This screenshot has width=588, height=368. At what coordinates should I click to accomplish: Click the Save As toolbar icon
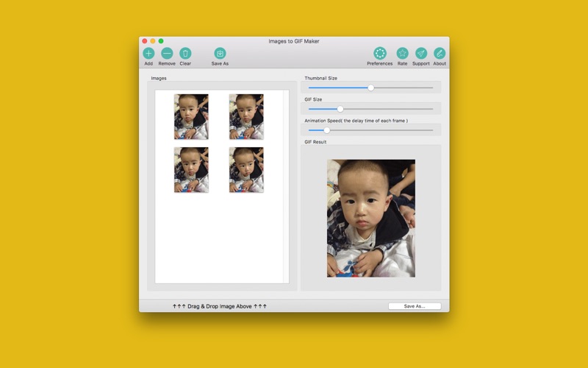[x=220, y=53]
